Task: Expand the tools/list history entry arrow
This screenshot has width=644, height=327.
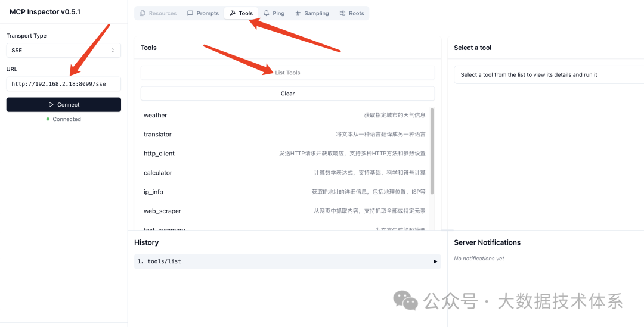Action: [435, 261]
